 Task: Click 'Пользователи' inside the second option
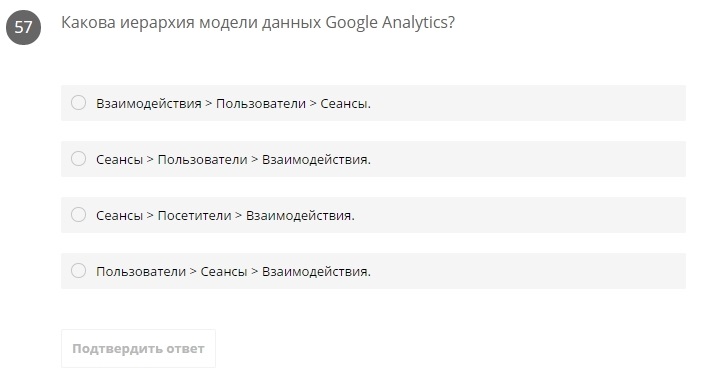(202, 159)
